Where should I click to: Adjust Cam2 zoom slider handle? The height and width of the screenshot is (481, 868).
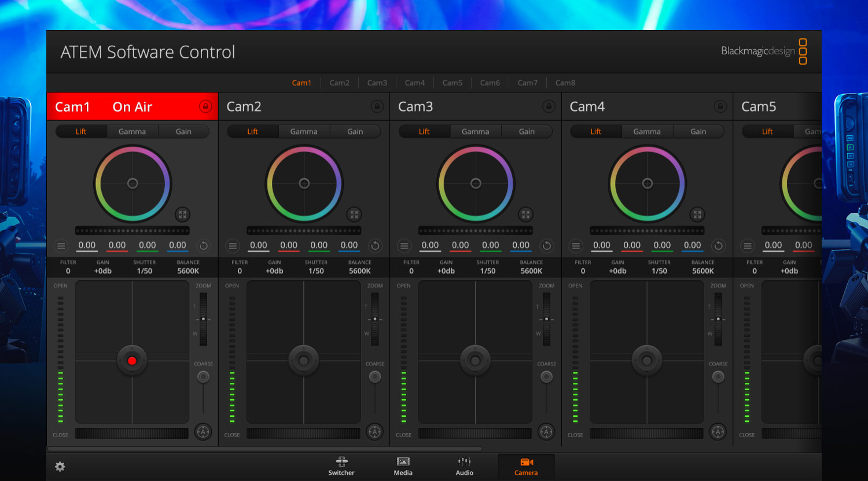(x=375, y=319)
